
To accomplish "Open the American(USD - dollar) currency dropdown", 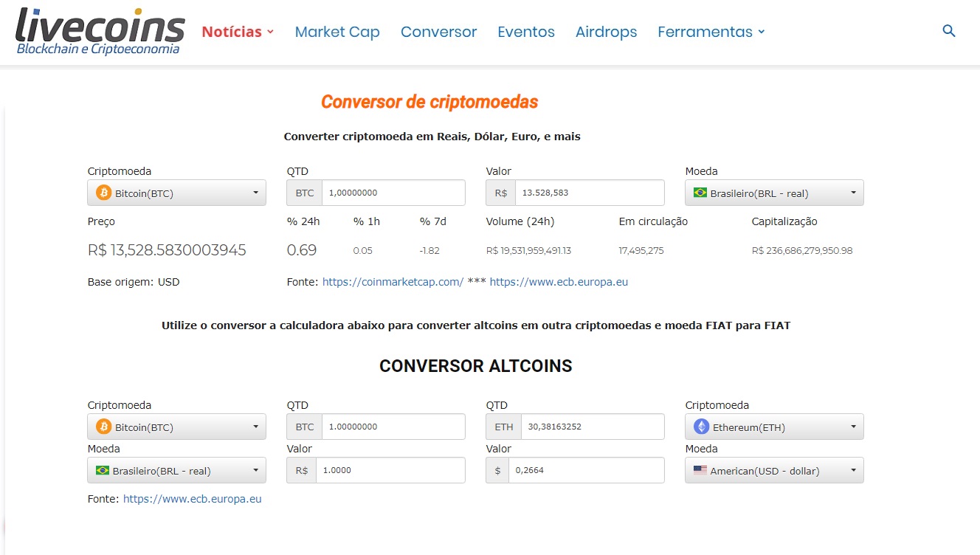I will point(774,471).
